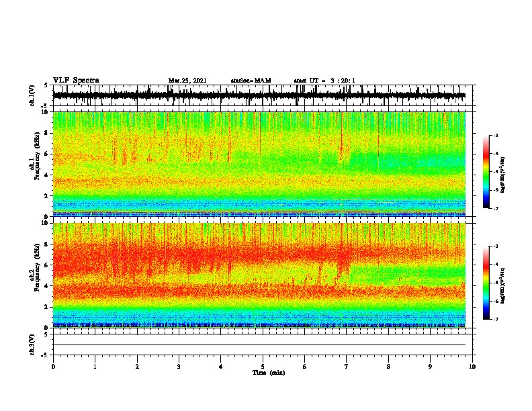The image size is (532, 411).
Task: Click the -3 label on ch.1 colorbar
Action: (x=496, y=136)
